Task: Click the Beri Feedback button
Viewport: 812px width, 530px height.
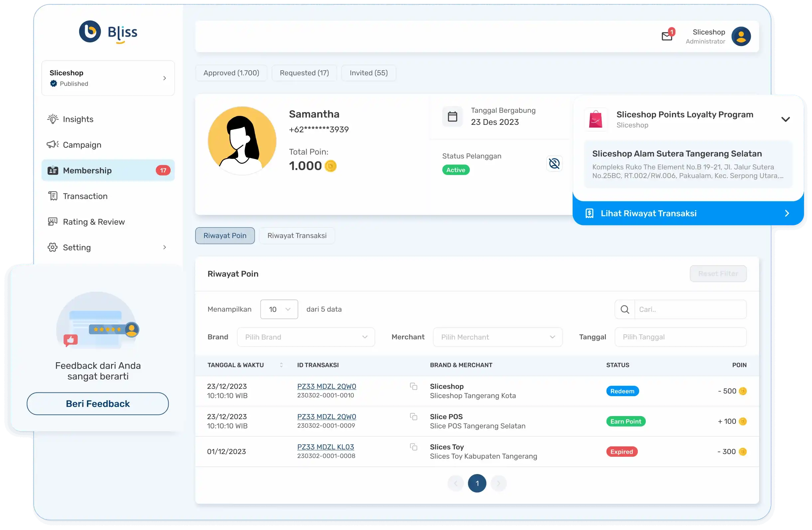Action: pyautogui.click(x=97, y=403)
